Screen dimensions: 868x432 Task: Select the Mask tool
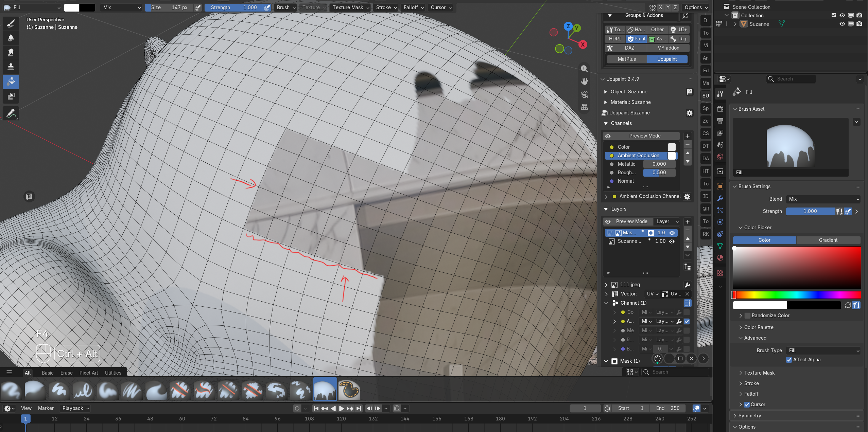click(x=11, y=96)
